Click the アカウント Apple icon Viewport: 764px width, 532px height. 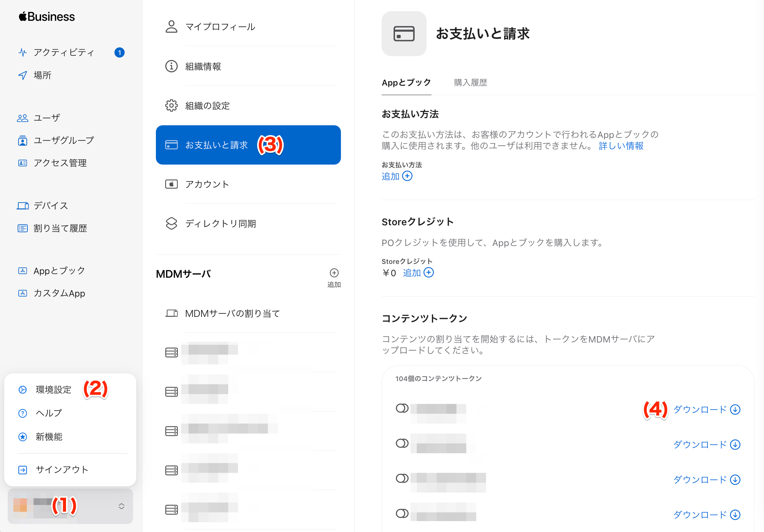pos(171,184)
